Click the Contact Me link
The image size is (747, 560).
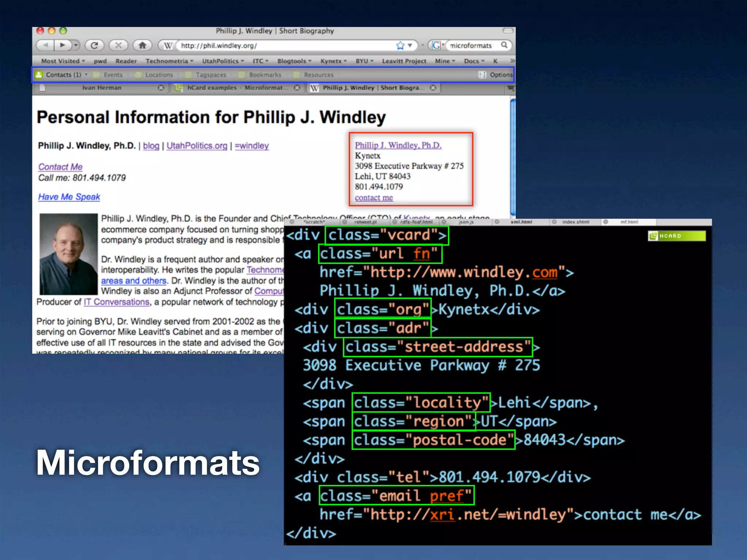point(61,167)
